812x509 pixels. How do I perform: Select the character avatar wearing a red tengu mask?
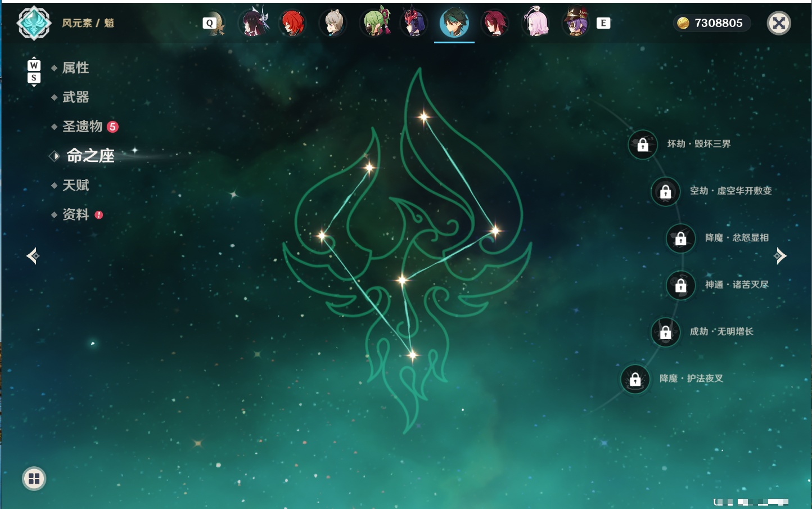(x=414, y=22)
